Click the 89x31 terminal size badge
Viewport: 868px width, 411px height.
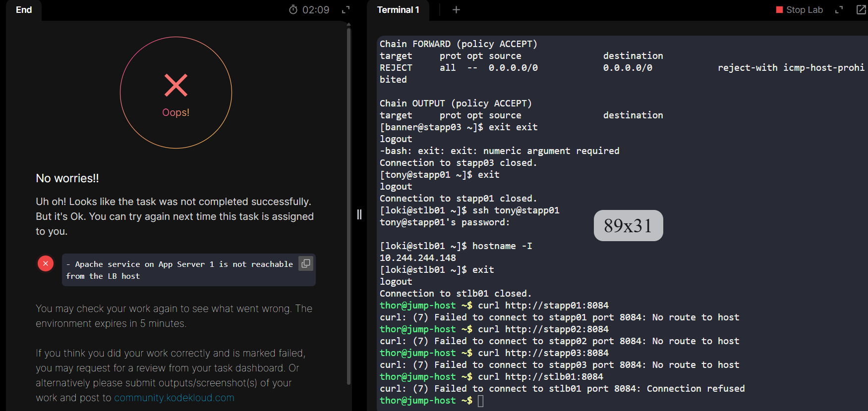[628, 226]
